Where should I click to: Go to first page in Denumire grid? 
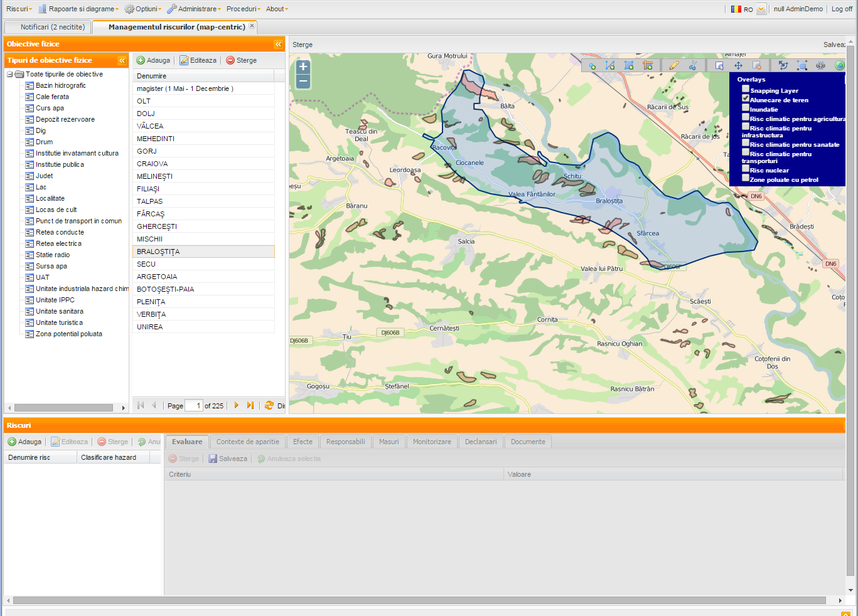(141, 405)
